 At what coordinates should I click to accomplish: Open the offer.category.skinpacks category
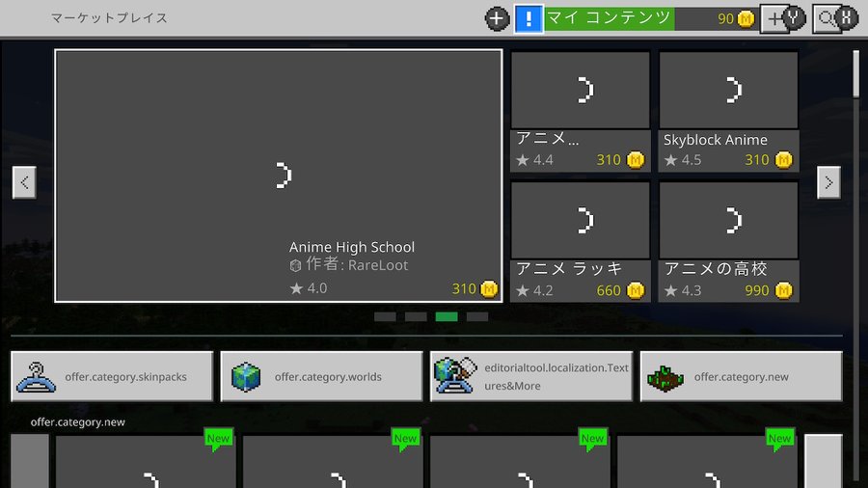tap(112, 376)
